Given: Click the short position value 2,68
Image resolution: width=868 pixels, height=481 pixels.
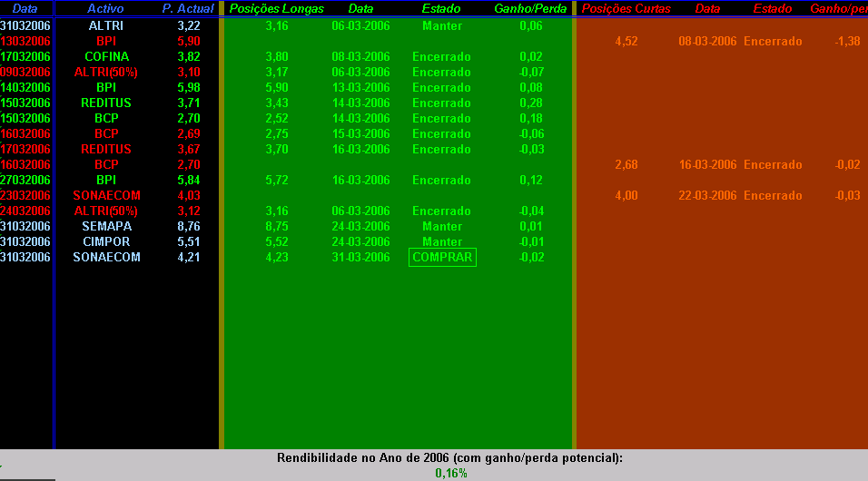Looking at the screenshot, I should (626, 164).
